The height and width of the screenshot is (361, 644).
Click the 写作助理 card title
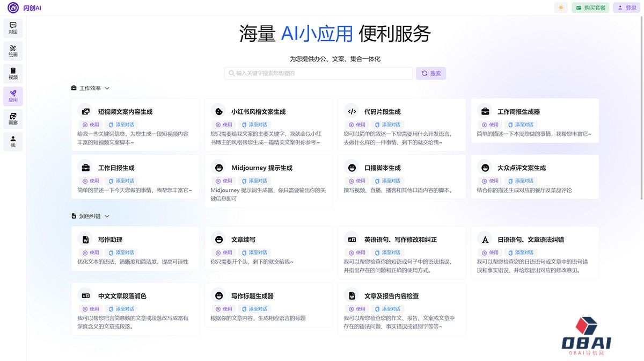coord(110,240)
